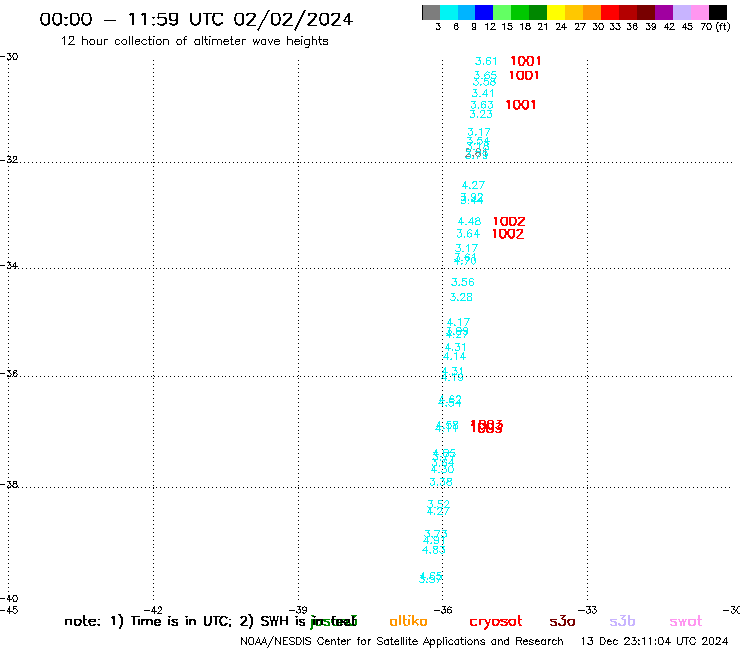Click the gray swatch in the color scale
The image size is (740, 650).
pyautogui.click(x=431, y=12)
